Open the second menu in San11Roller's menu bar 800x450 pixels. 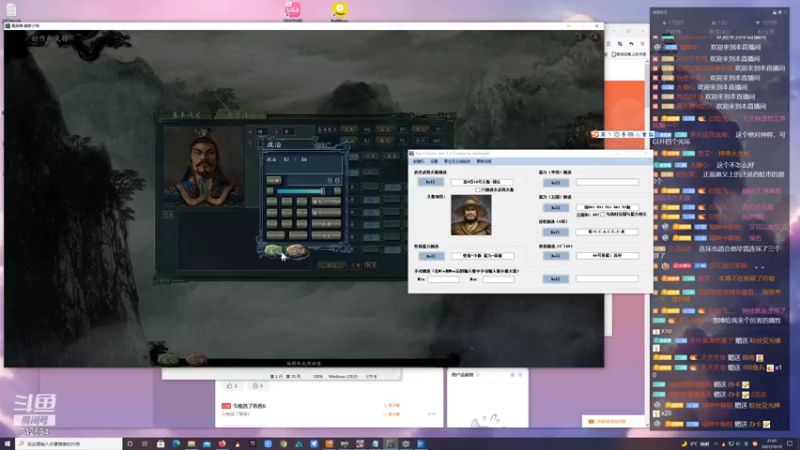[x=434, y=161]
